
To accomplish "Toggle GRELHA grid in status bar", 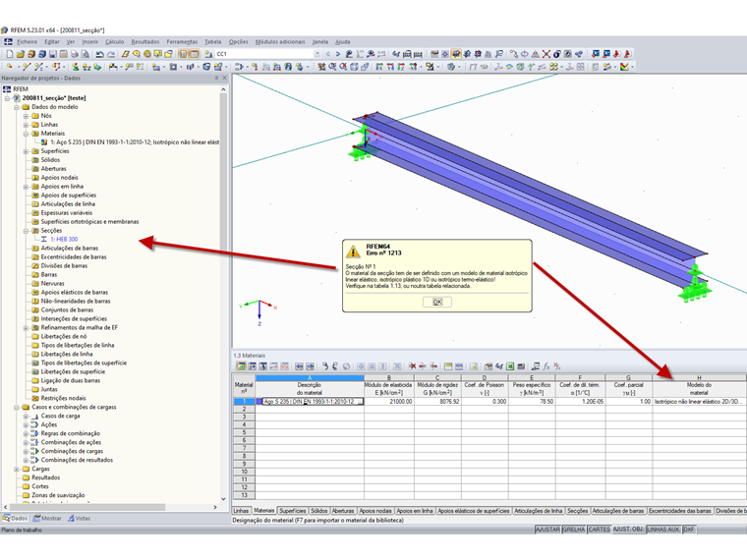I will coord(574,530).
